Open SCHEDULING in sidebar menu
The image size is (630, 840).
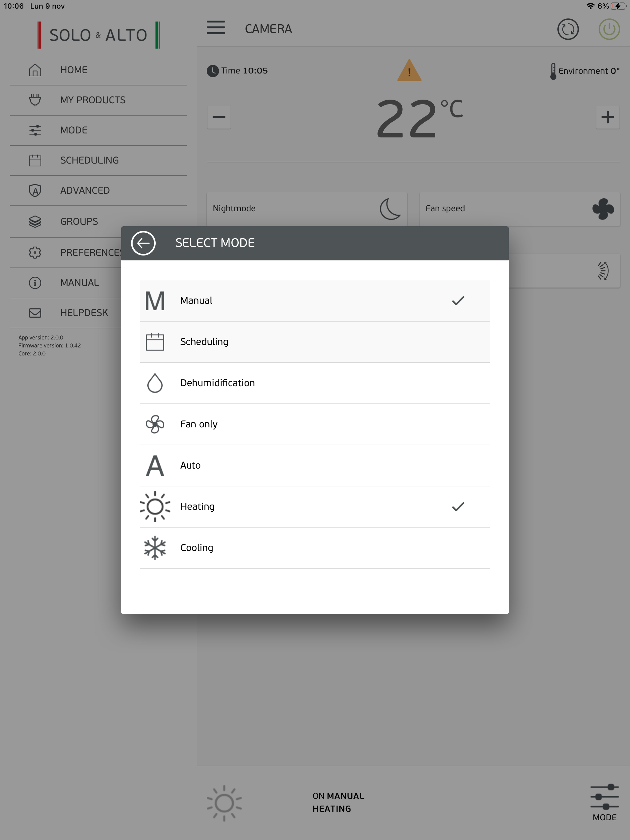point(98,160)
